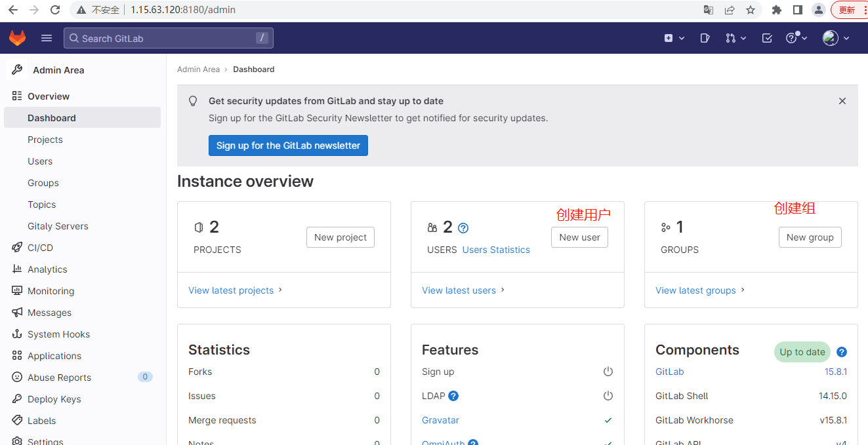This screenshot has width=868, height=445.
Task: Open the user avatar dropdown menu
Action: 836,38
